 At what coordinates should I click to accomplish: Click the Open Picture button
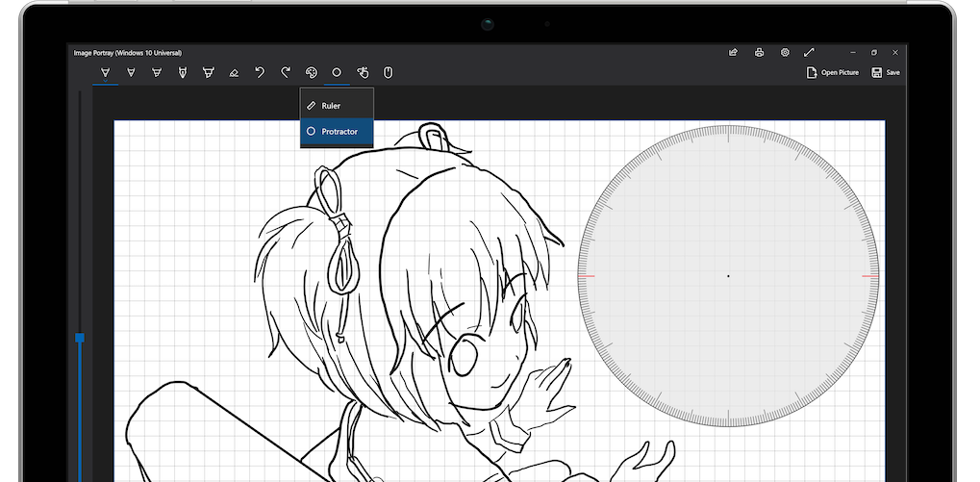pos(833,72)
